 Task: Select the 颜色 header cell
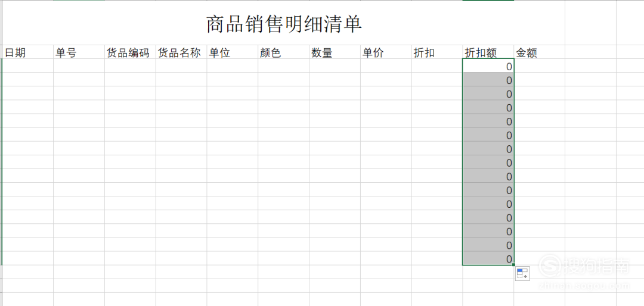284,52
